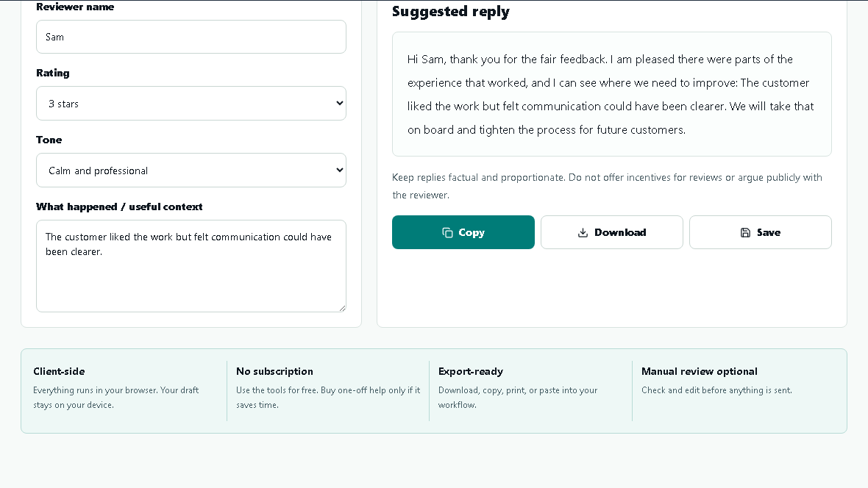The height and width of the screenshot is (488, 868).
Task: Click the suggested reply text box
Action: (x=612, y=94)
